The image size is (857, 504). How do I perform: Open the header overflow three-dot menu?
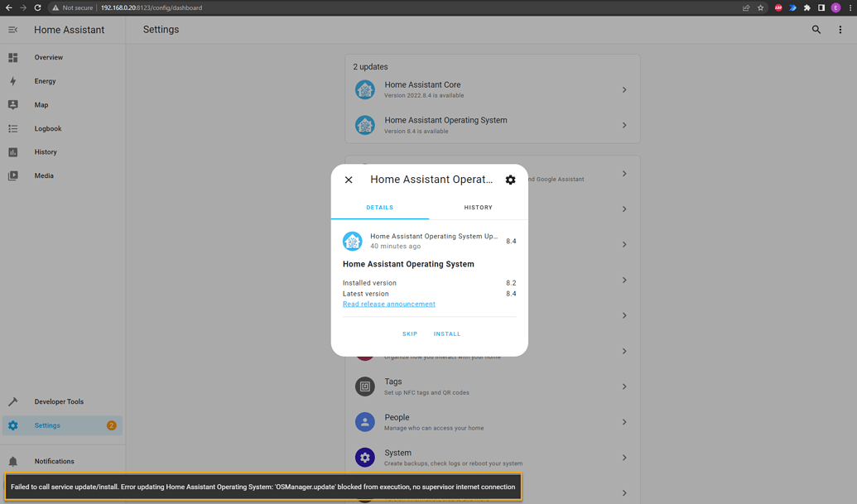[x=840, y=29]
